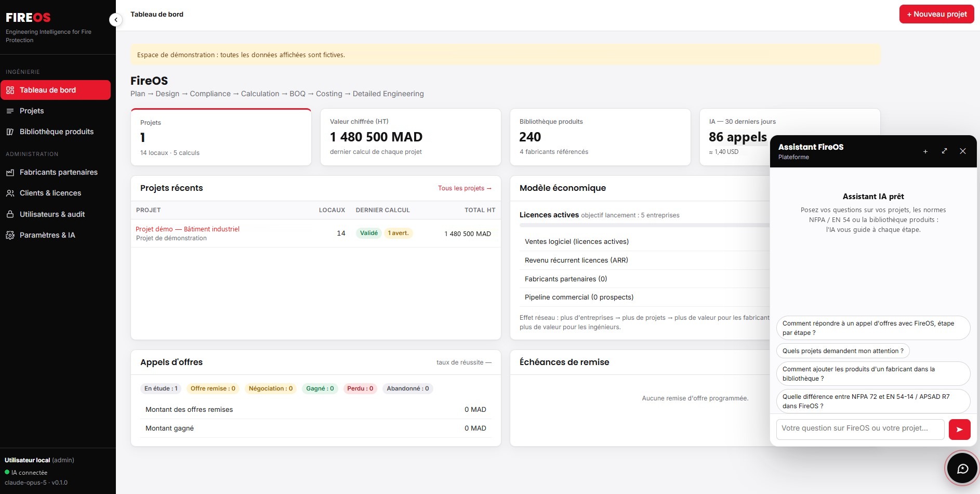Open the Projets menu item
Screen dimensions: 980x494
tap(56, 111)
